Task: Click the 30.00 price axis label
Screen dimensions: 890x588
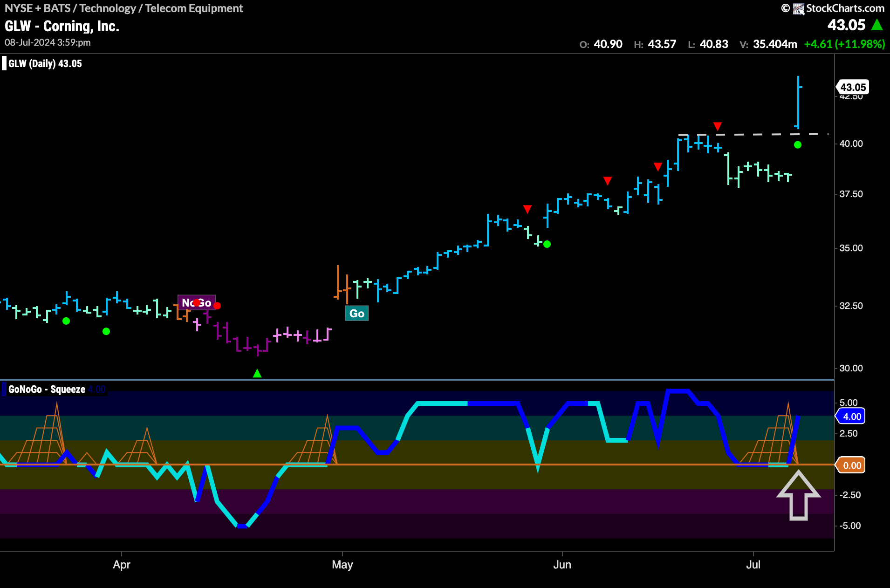Action: tap(851, 368)
